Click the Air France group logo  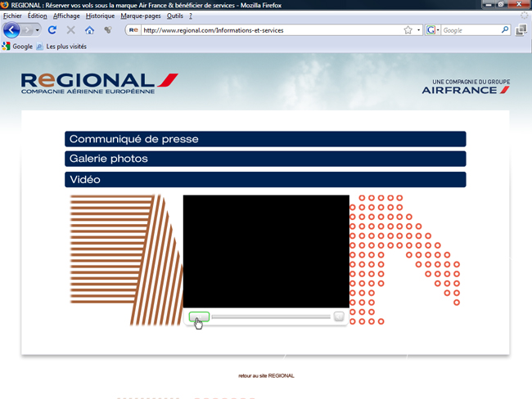coord(466,87)
